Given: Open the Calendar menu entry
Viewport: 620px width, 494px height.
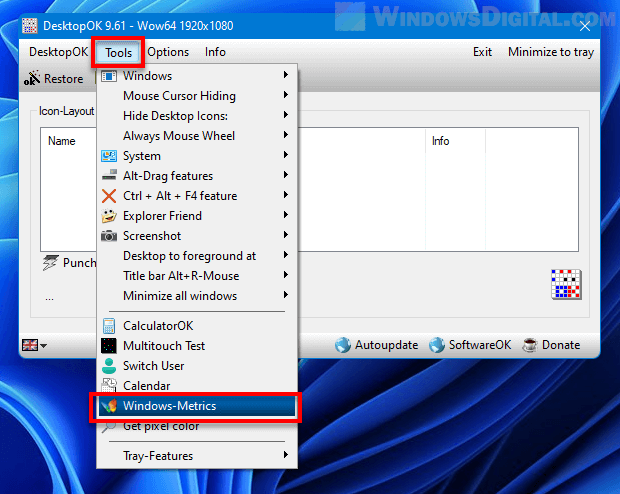Looking at the screenshot, I should (197, 386).
